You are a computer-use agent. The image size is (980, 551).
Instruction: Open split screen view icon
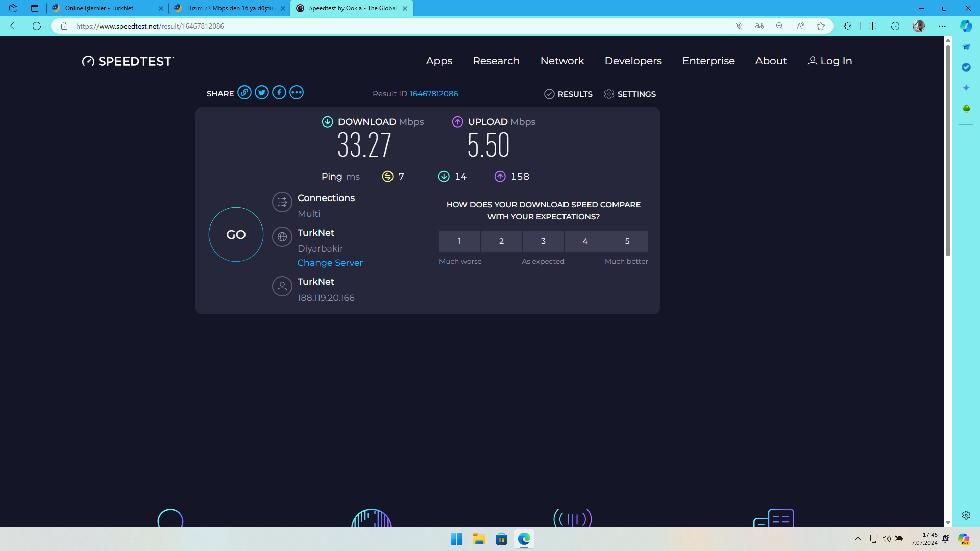873,26
